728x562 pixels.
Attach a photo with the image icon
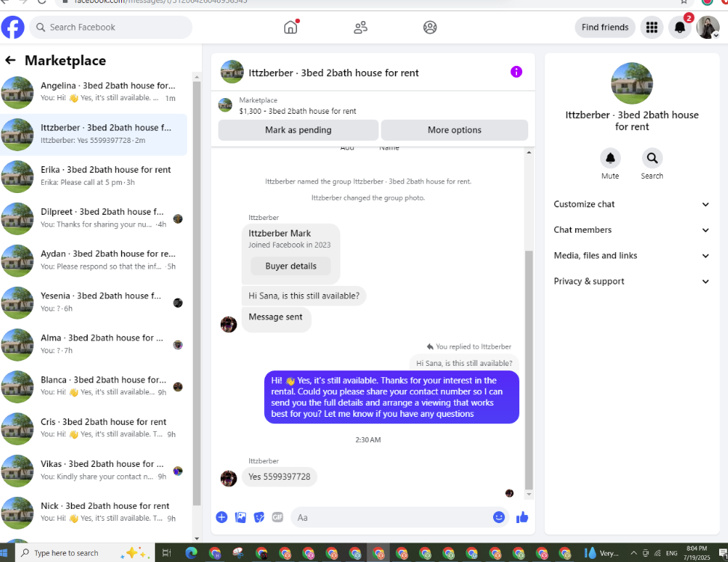[240, 517]
